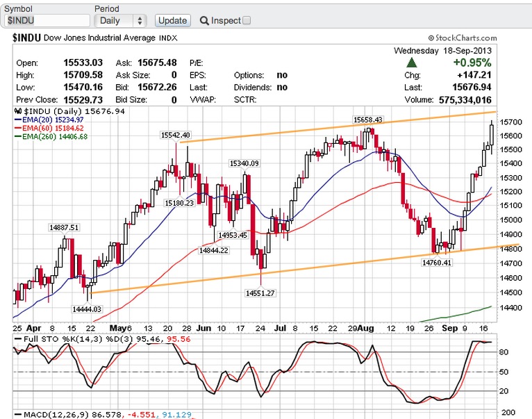Click the Aug label on the date axis
The width and height of the screenshot is (532, 419).
tap(366, 329)
